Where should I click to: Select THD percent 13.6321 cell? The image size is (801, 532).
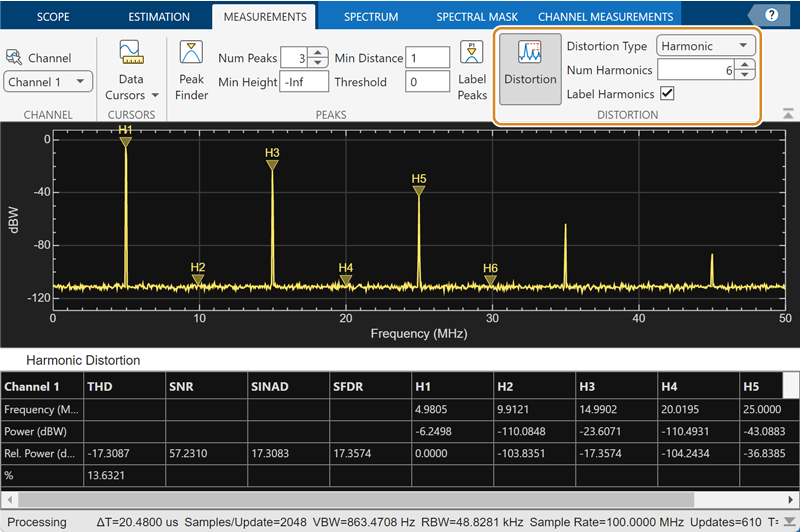pyautogui.click(x=125, y=475)
